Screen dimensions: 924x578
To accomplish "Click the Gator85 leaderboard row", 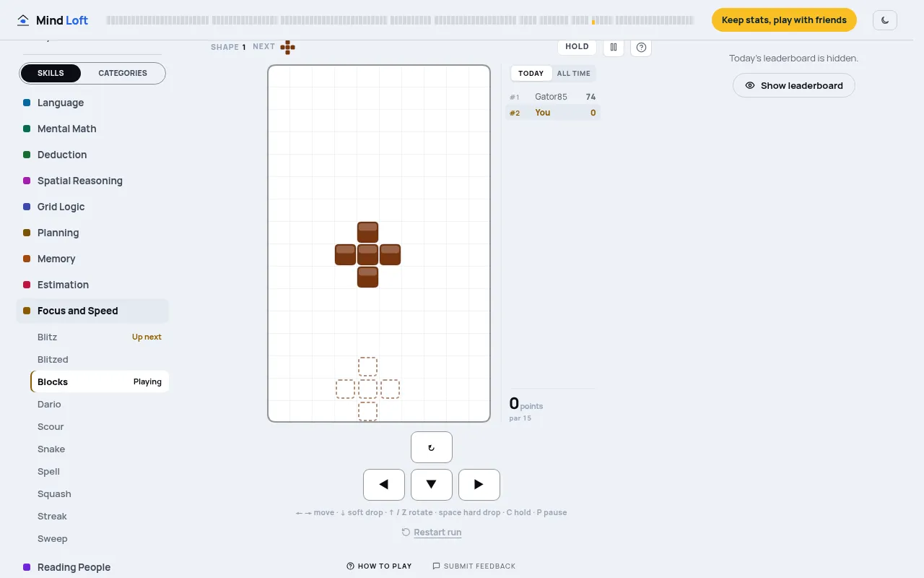I will (553, 97).
